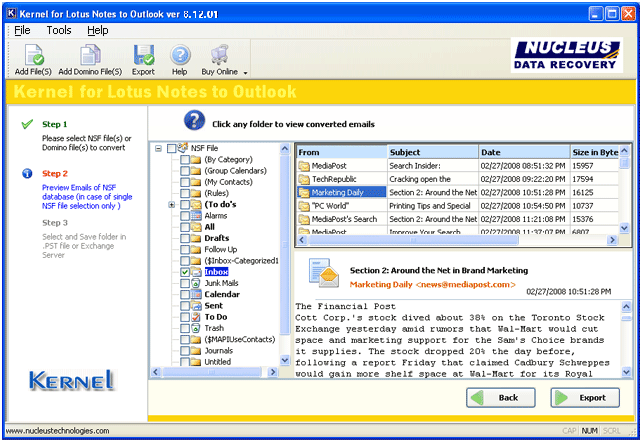
Task: Tick the NSF File root checkbox
Action: pos(172,148)
